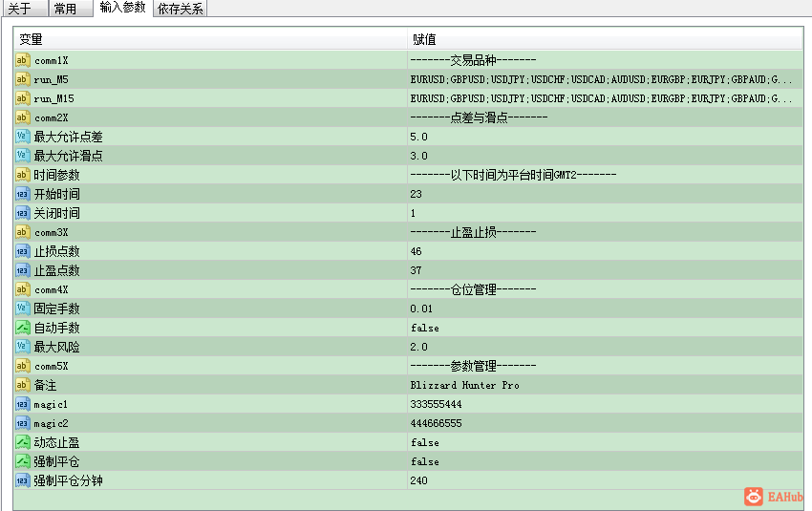Open the 强制平仓 false value dropdown
812x511 pixels.
tap(425, 461)
